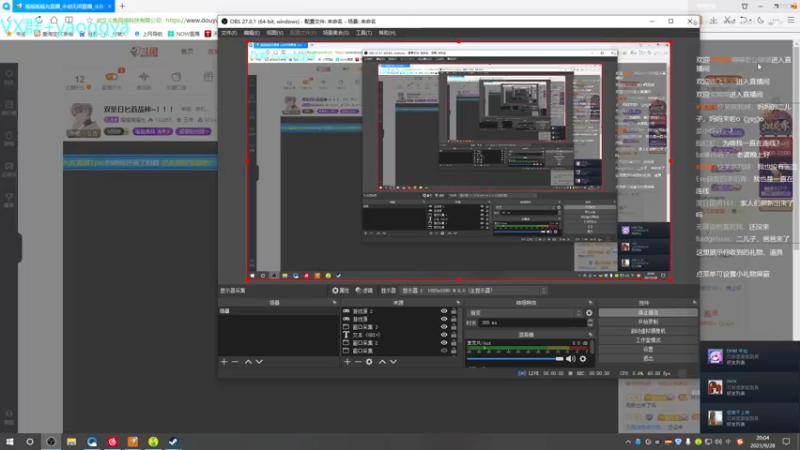Open File Explorer from the taskbar
This screenshot has height=450, width=800.
(x=71, y=441)
